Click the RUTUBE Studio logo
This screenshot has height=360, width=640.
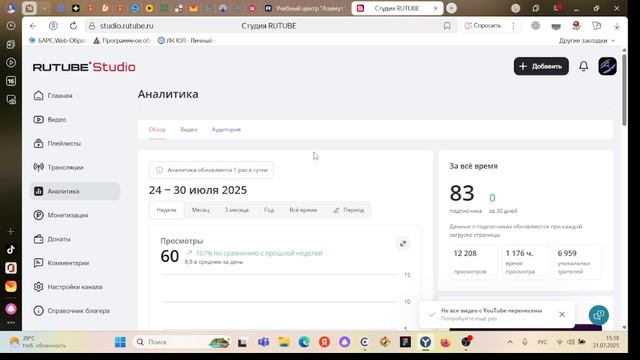coord(84,67)
